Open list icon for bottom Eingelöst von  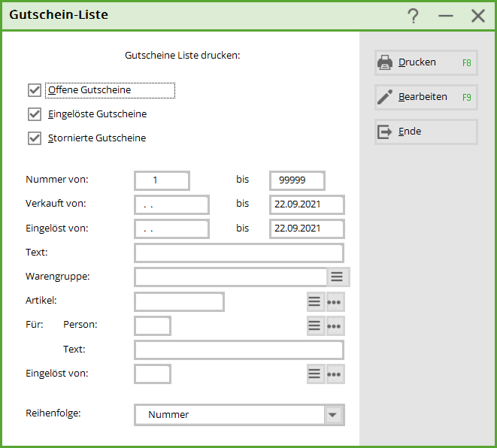coord(315,374)
